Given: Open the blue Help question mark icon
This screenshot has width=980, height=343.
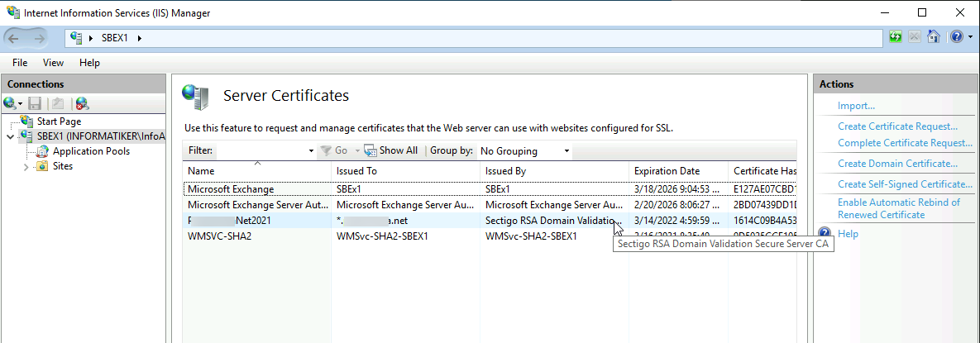Looking at the screenshot, I should 956,37.
